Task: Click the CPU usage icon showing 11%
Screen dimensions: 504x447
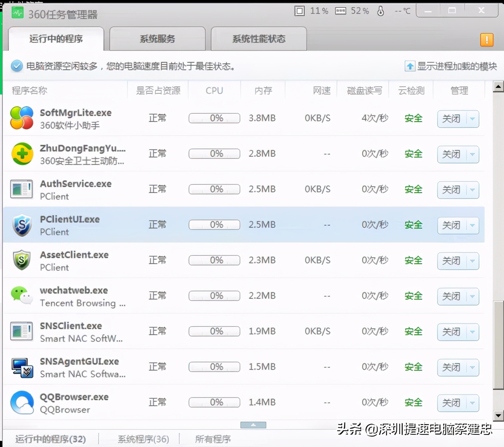Action: click(x=300, y=11)
